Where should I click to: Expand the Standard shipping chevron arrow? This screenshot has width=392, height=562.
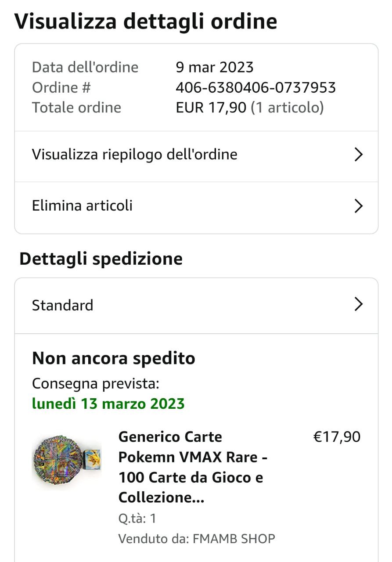click(x=358, y=304)
